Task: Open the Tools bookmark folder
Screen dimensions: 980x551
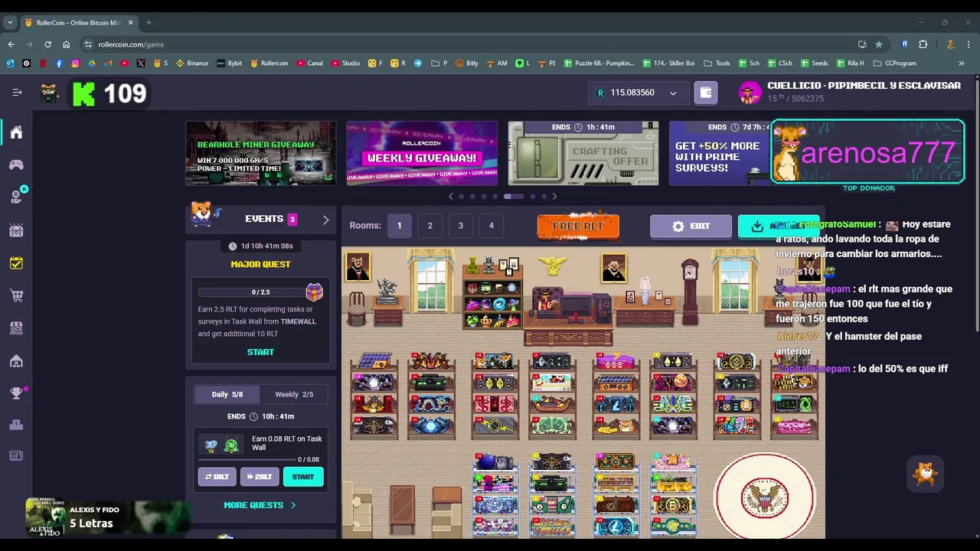Action: point(717,64)
